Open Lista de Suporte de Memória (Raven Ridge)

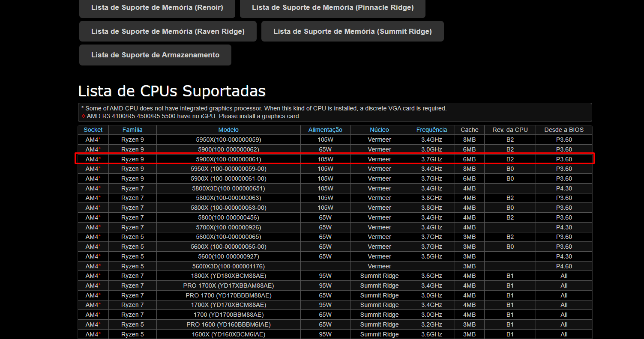click(x=168, y=31)
